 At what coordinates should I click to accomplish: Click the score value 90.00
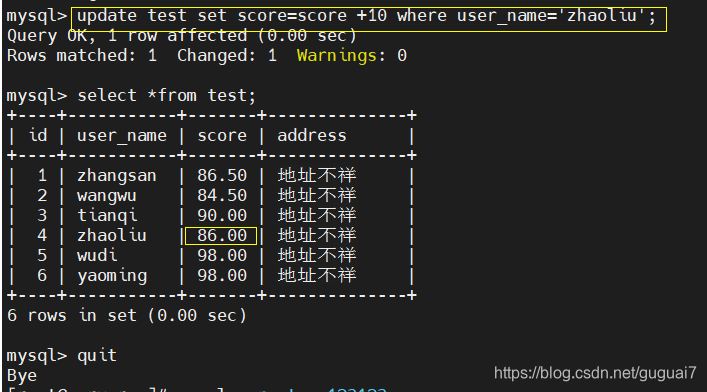pos(222,215)
